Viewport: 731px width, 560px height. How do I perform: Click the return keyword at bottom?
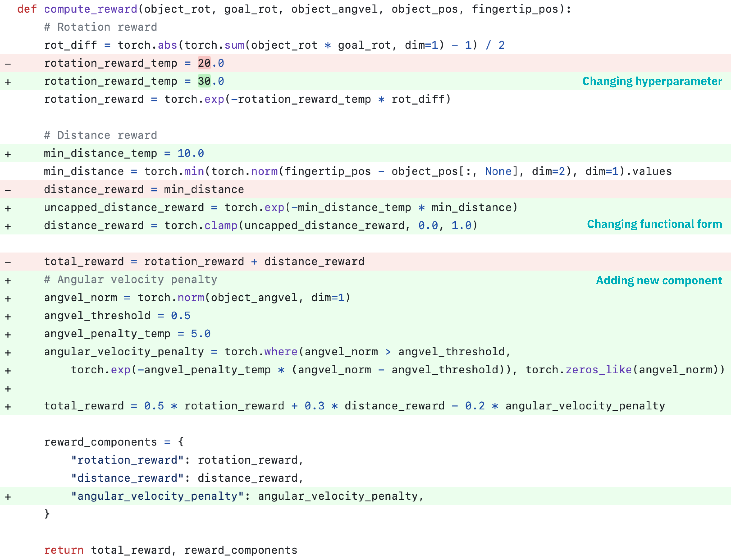(x=64, y=550)
